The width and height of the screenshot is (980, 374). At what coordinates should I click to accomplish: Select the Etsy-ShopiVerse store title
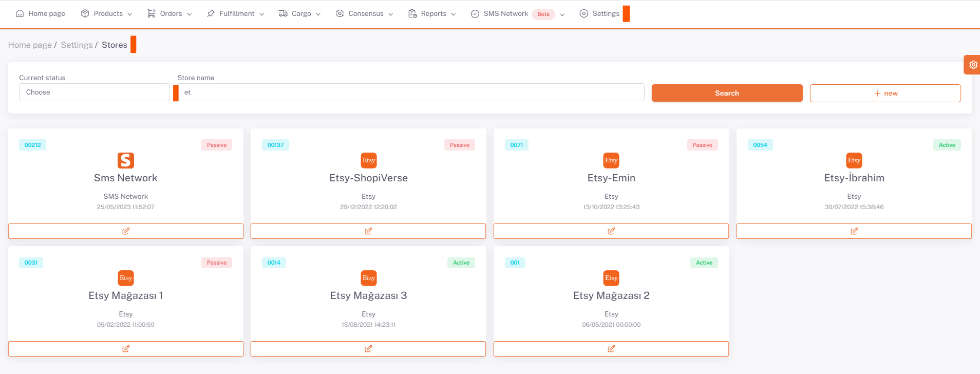tap(369, 178)
